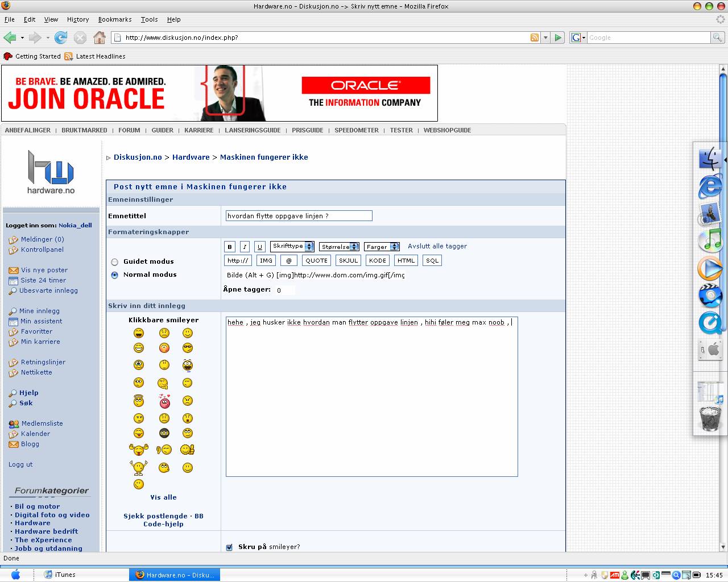
Task: Open the History menu
Action: point(78,19)
